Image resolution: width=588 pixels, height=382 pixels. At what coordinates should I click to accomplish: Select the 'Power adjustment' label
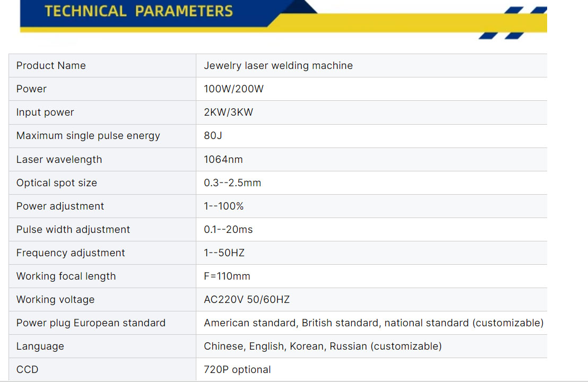60,206
